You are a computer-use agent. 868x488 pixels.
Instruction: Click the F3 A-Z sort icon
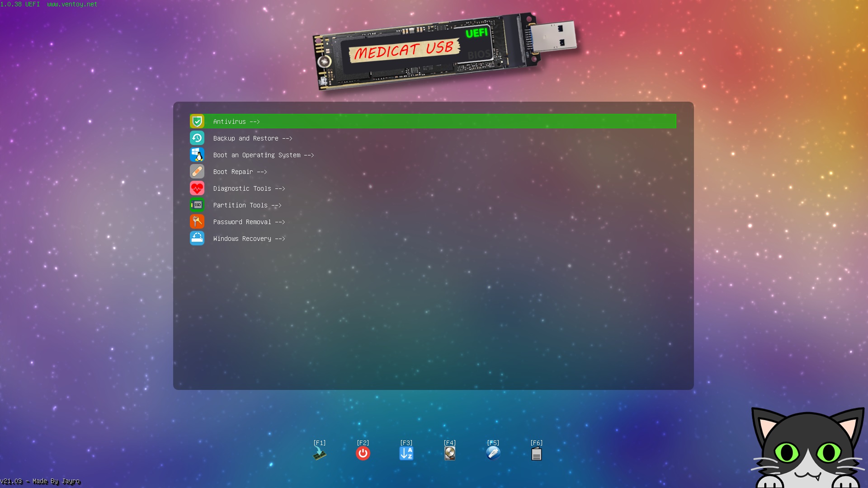point(406,454)
